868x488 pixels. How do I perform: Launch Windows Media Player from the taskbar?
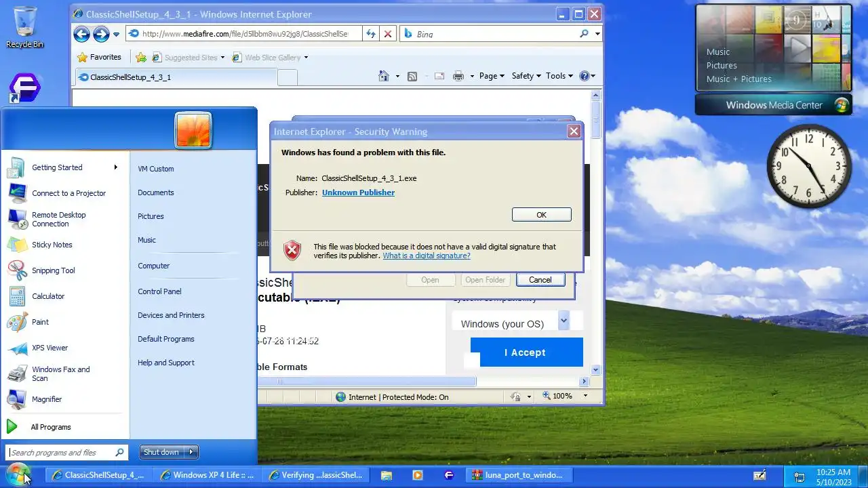coord(418,475)
